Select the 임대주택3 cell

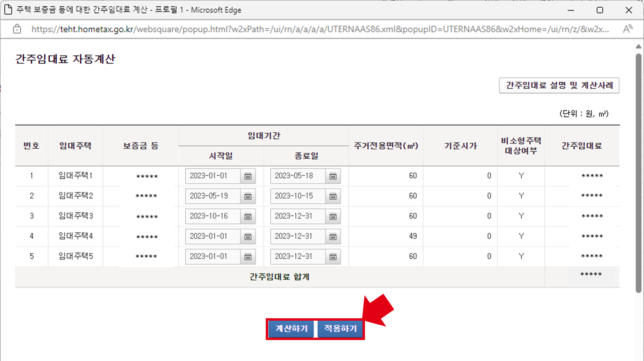75,216
